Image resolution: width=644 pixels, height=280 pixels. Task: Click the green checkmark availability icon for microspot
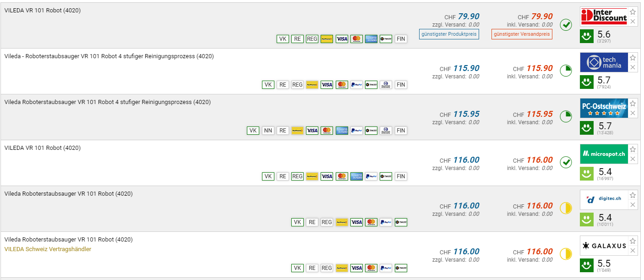point(566,162)
